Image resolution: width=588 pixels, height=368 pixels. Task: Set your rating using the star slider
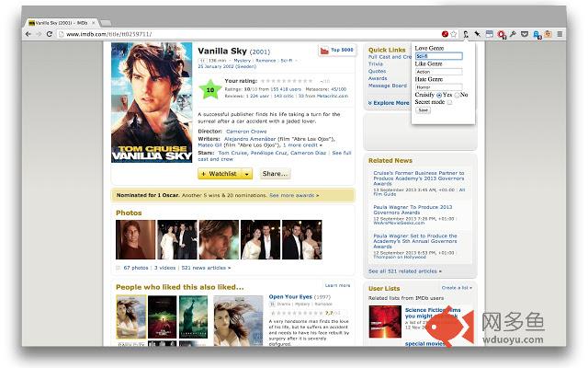pos(287,81)
